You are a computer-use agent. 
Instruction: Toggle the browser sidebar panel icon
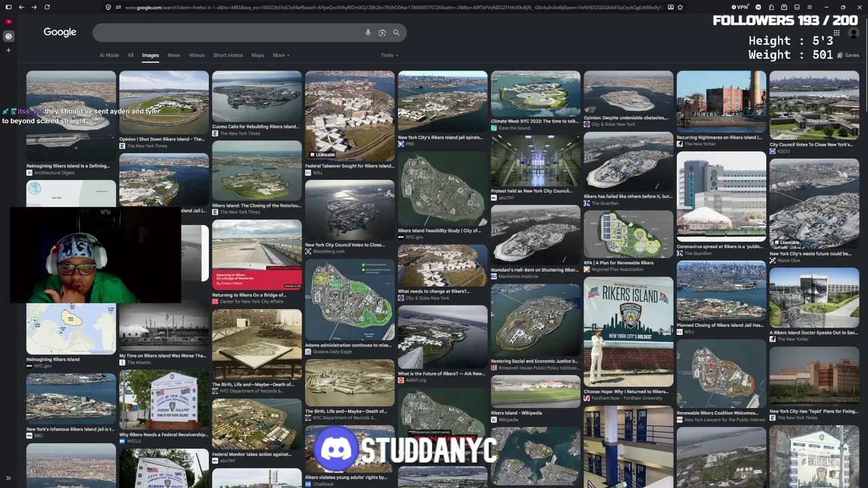(9, 7)
